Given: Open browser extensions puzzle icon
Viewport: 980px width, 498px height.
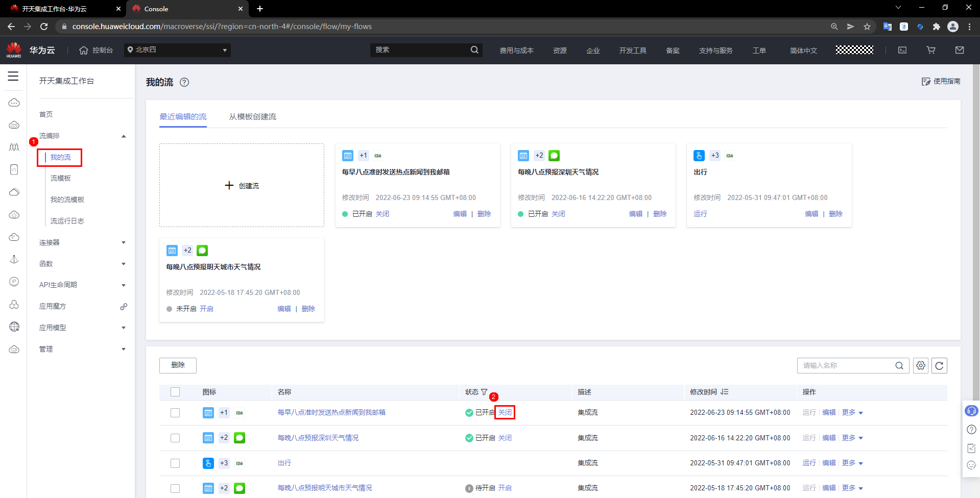Looking at the screenshot, I should [x=936, y=27].
